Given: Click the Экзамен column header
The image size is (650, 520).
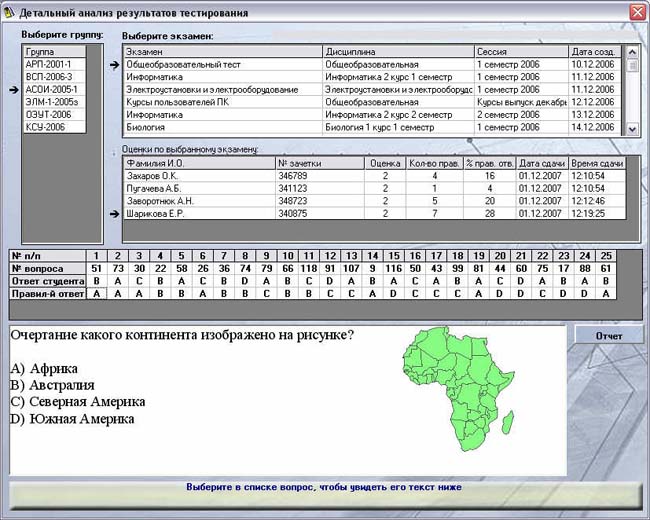Looking at the screenshot, I should [223, 52].
